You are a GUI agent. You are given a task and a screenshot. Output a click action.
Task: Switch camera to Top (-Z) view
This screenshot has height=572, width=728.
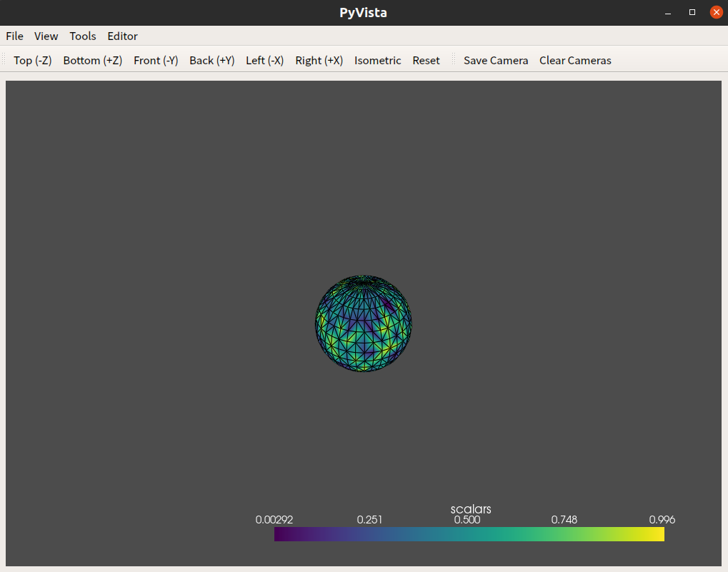(x=32, y=60)
